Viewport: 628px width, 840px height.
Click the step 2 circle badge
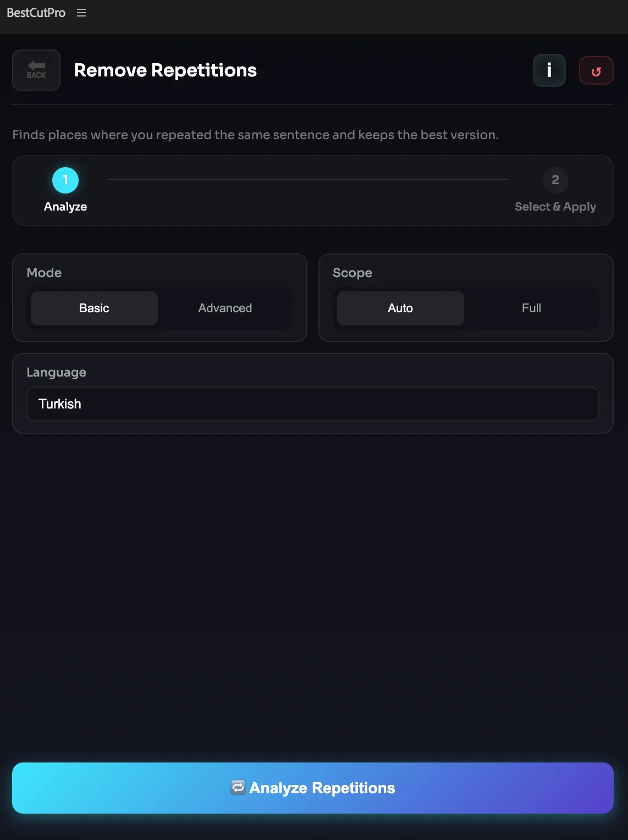(555, 180)
